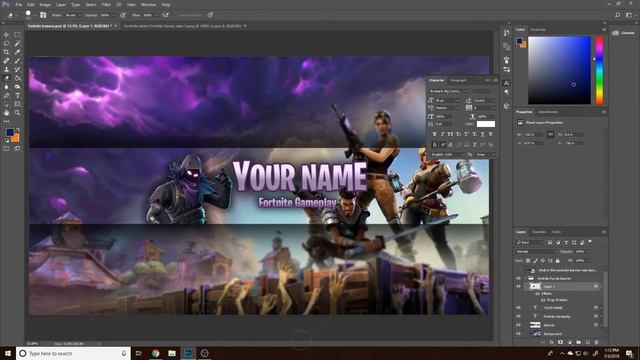Image resolution: width=640 pixels, height=360 pixels.
Task: Select the Zoom tool
Action: (18, 113)
